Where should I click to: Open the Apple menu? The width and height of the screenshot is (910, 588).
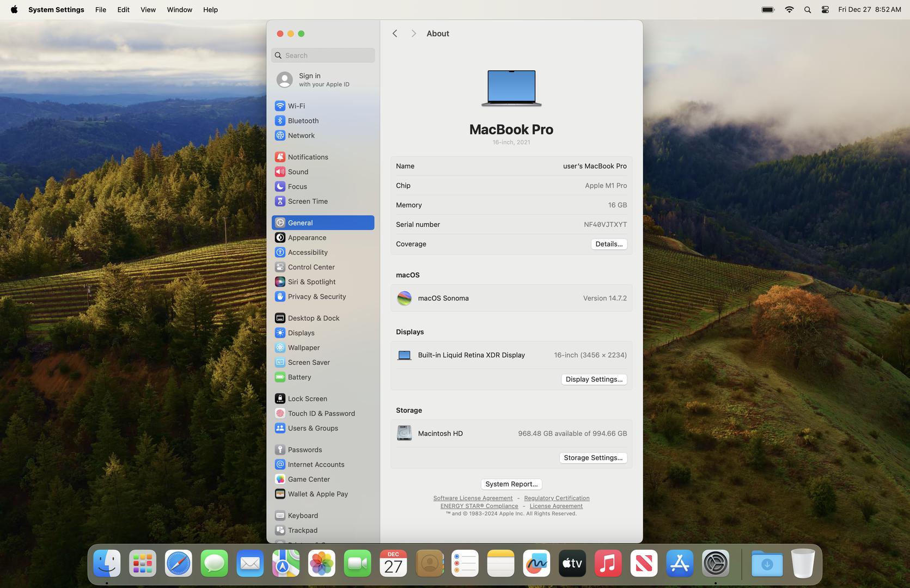(14, 10)
